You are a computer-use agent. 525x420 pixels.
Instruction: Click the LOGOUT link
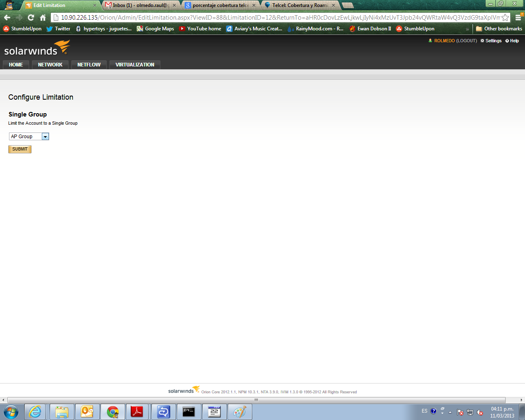point(467,41)
